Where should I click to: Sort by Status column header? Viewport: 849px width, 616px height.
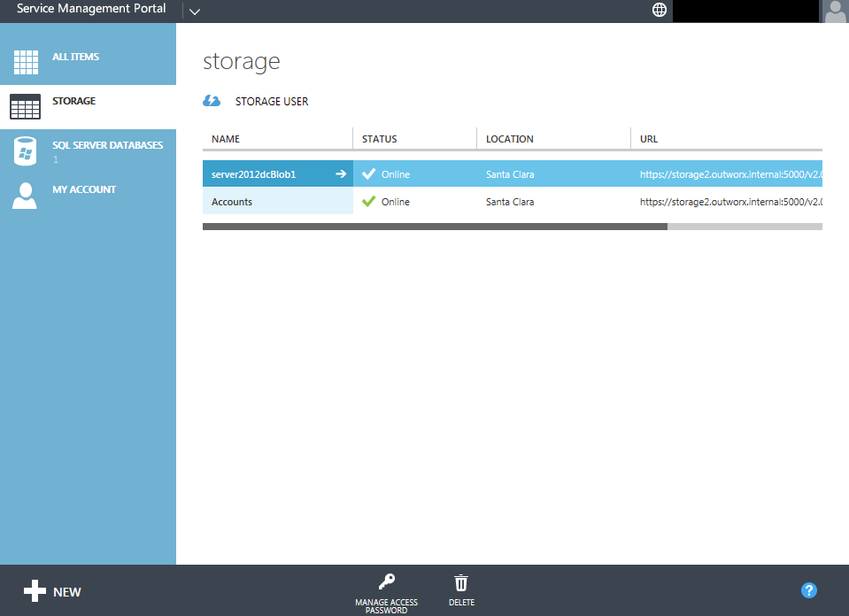379,139
